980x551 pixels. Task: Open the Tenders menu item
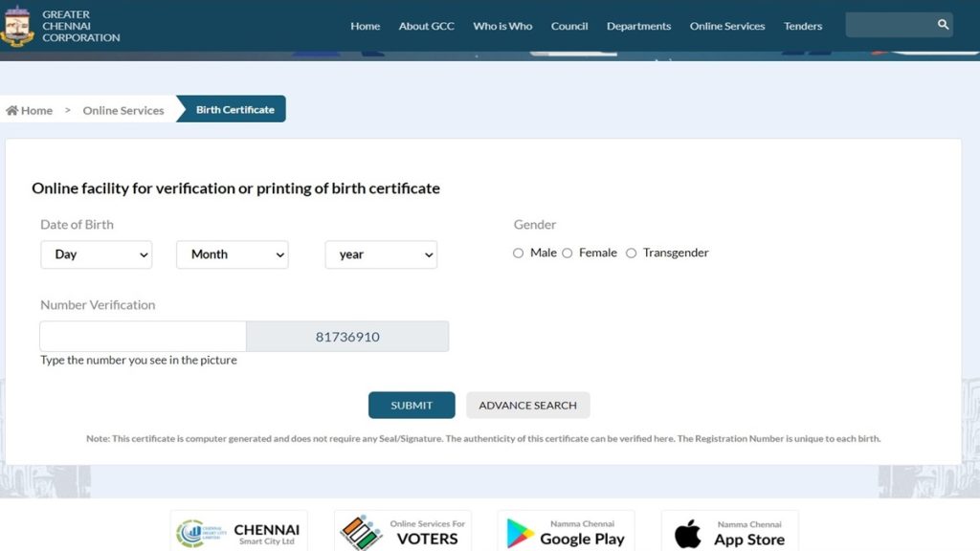(x=803, y=26)
